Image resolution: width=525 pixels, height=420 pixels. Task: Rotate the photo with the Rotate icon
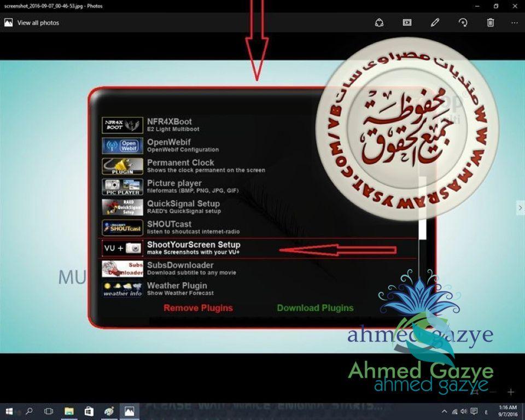tap(463, 23)
